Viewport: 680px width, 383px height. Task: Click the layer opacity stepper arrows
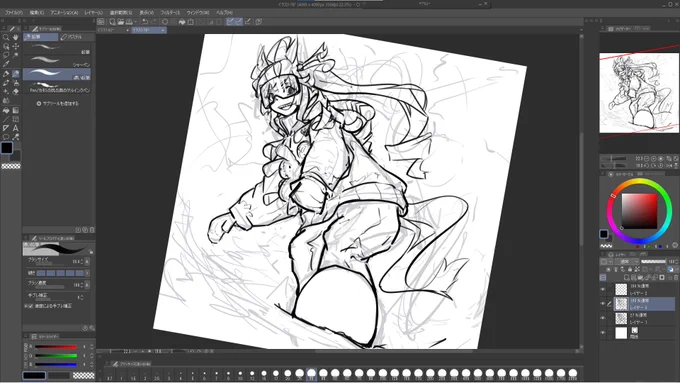point(677,262)
